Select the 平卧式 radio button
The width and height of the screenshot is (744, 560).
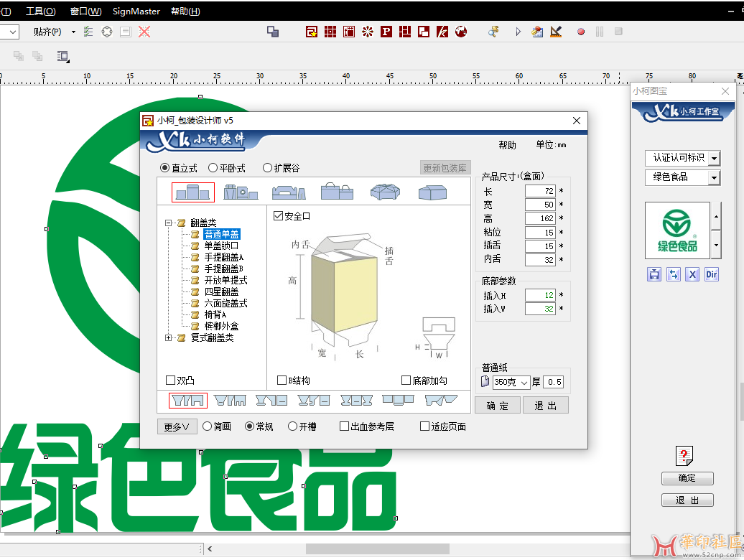(x=213, y=168)
